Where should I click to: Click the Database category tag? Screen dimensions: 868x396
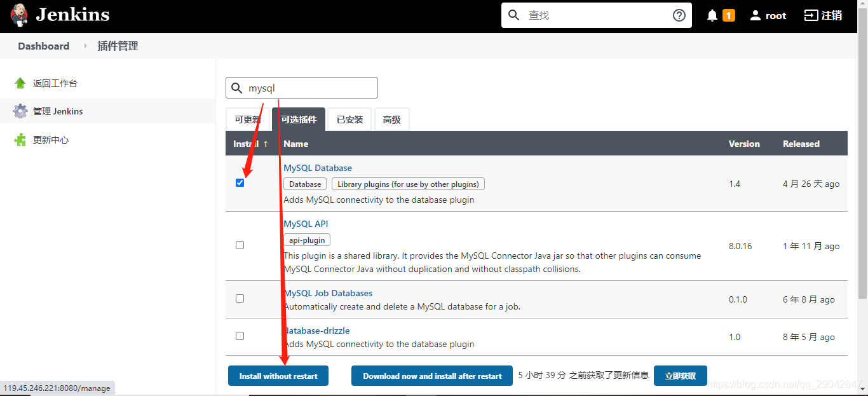pyautogui.click(x=305, y=184)
